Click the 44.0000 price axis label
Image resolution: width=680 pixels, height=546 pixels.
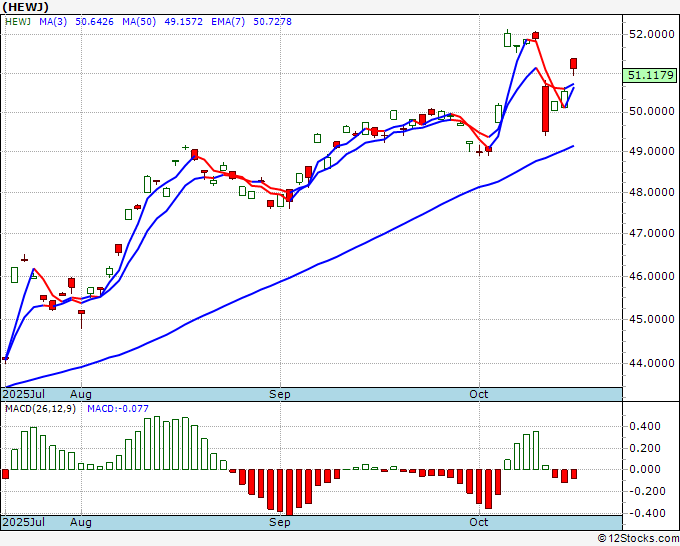tap(651, 363)
